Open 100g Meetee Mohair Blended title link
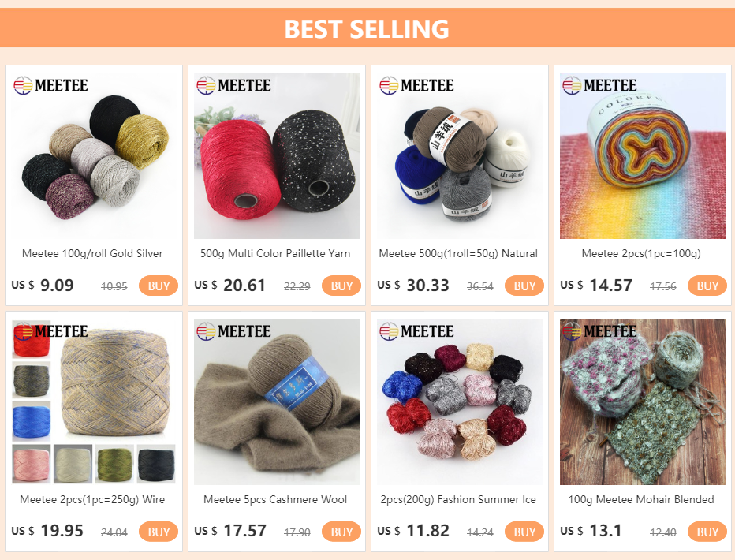Screen dimensions: 735x560 (x=641, y=499)
